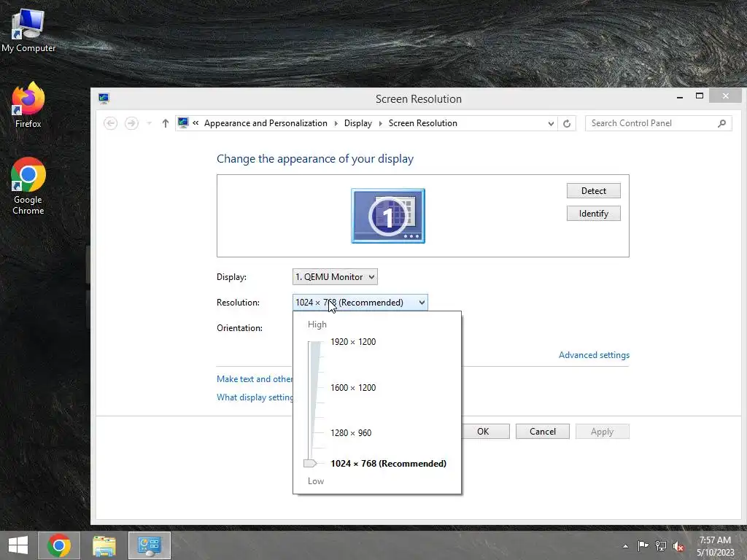
Task: Choose 1280 × 960 resolution
Action: click(x=351, y=433)
